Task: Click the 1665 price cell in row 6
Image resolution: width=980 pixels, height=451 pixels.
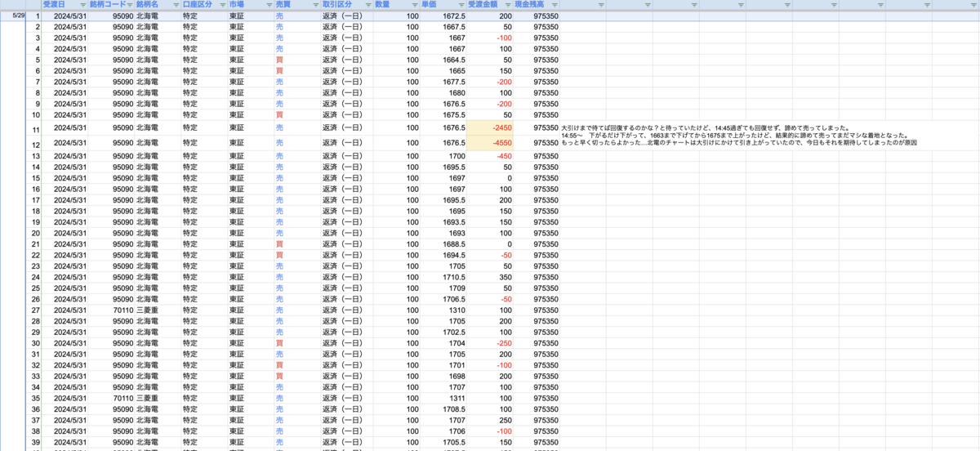Action: pos(443,71)
